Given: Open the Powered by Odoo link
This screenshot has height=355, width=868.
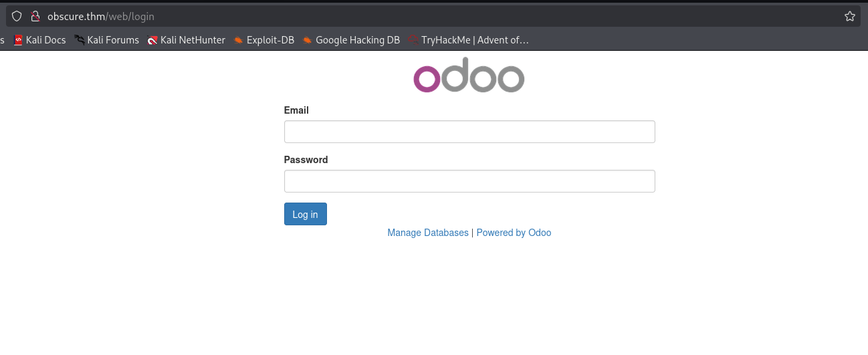Looking at the screenshot, I should point(514,233).
